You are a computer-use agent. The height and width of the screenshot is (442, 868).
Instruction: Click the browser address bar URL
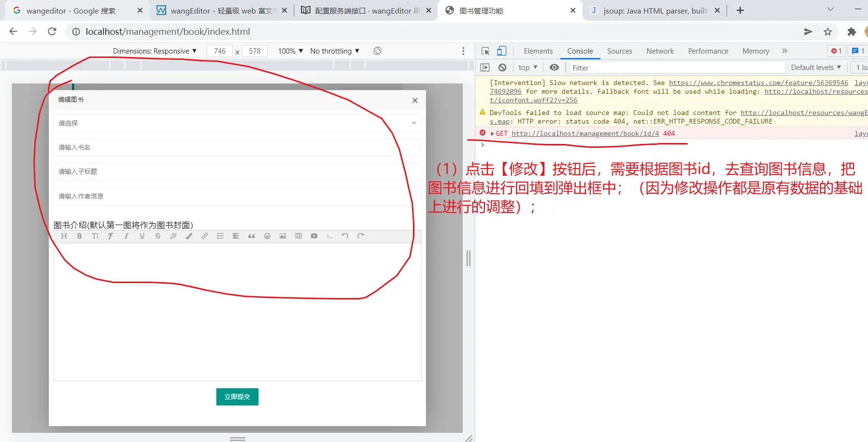[168, 32]
